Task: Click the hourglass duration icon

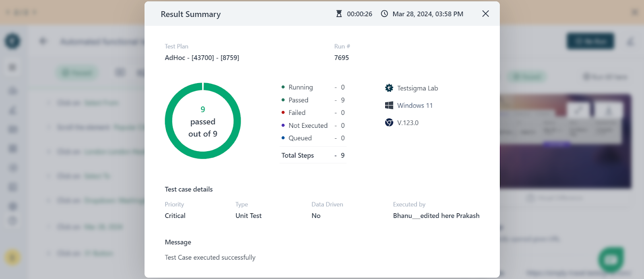Action: click(x=339, y=14)
